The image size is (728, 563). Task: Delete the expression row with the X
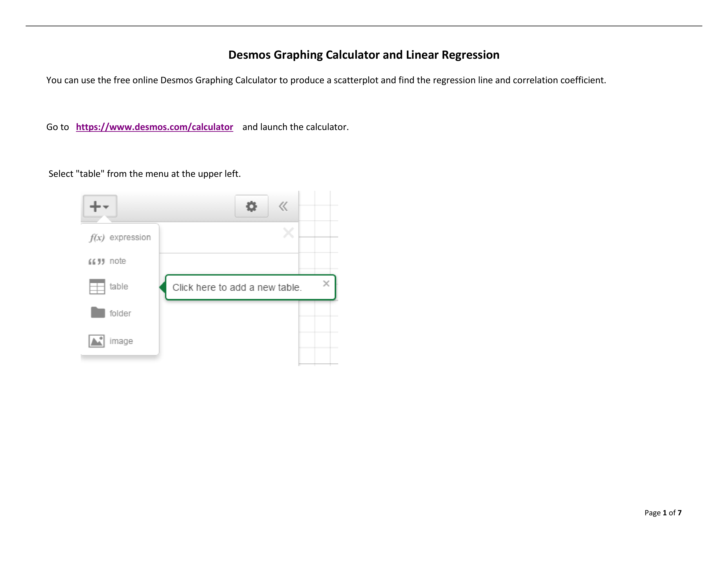[x=288, y=232]
